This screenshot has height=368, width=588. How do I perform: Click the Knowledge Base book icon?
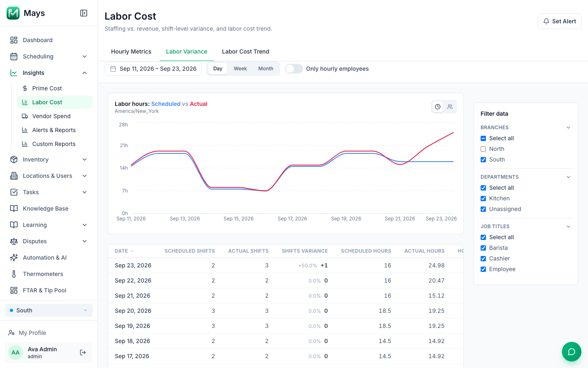click(14, 209)
